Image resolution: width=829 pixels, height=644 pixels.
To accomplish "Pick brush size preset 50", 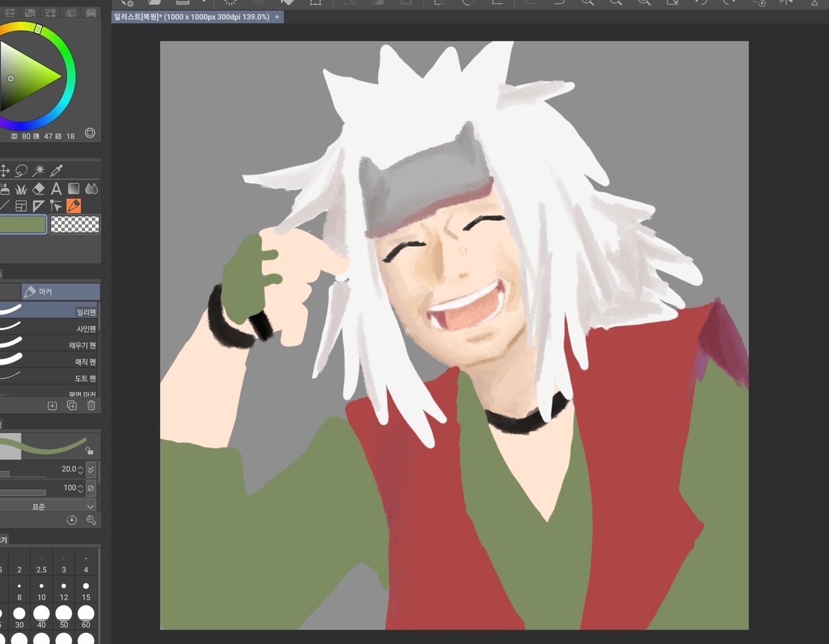I will click(64, 617).
